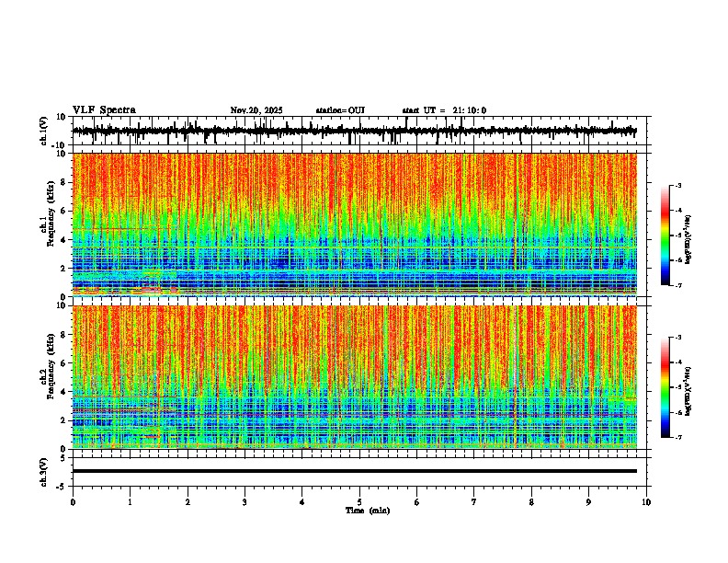Click the "5" tick on the time axis
Screen dimensions: 728x563
359,502
